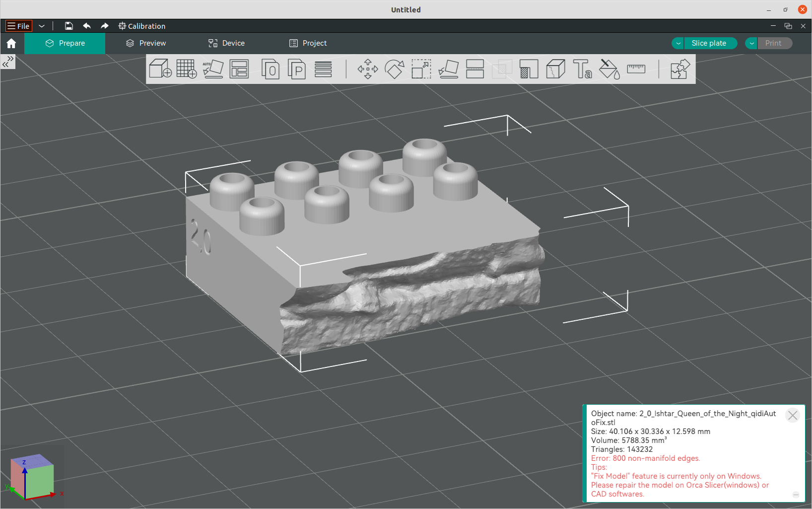
Task: Choose the Lay on face tool
Action: pos(448,69)
